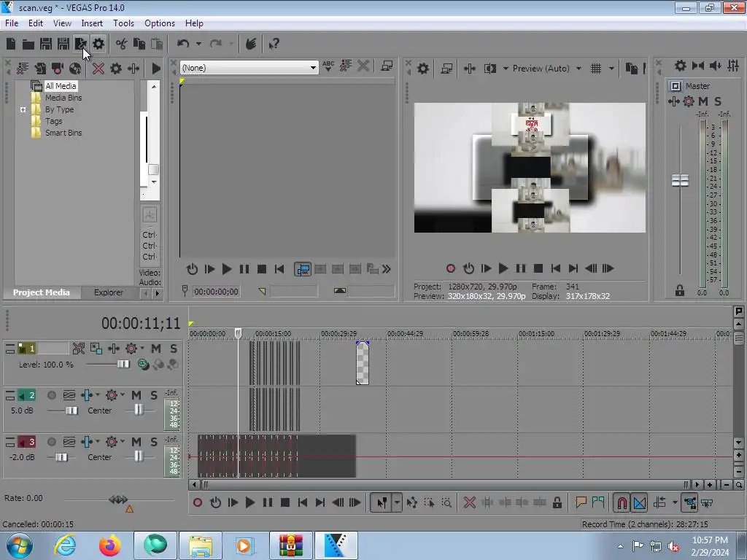747x560 pixels.
Task: Open the Options menu
Action: click(160, 23)
